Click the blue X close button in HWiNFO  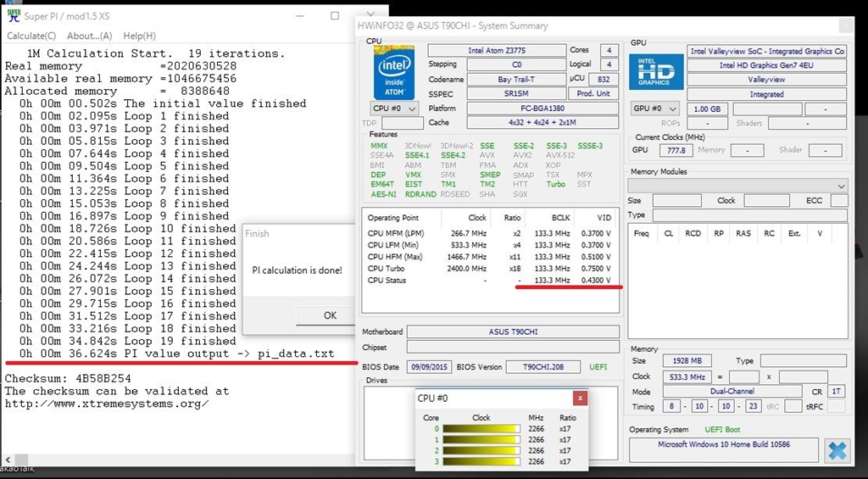click(x=837, y=451)
